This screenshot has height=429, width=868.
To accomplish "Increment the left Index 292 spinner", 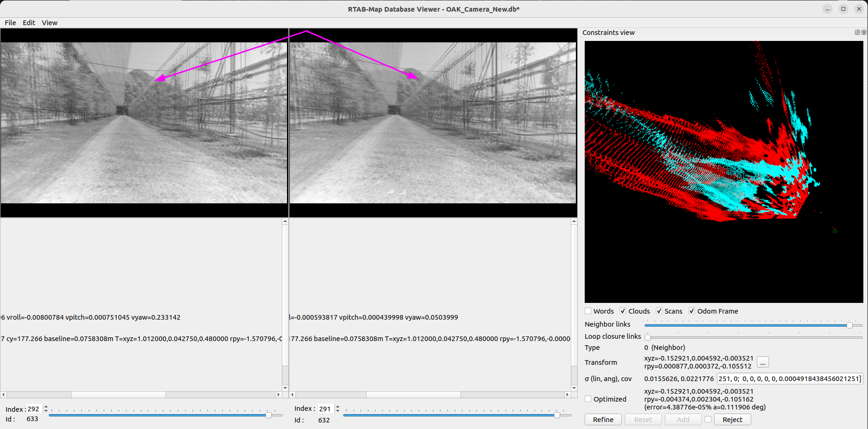I will 46,407.
